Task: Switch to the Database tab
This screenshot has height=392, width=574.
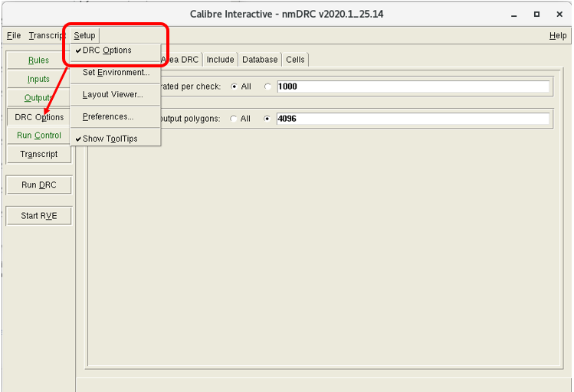Action: click(x=260, y=60)
